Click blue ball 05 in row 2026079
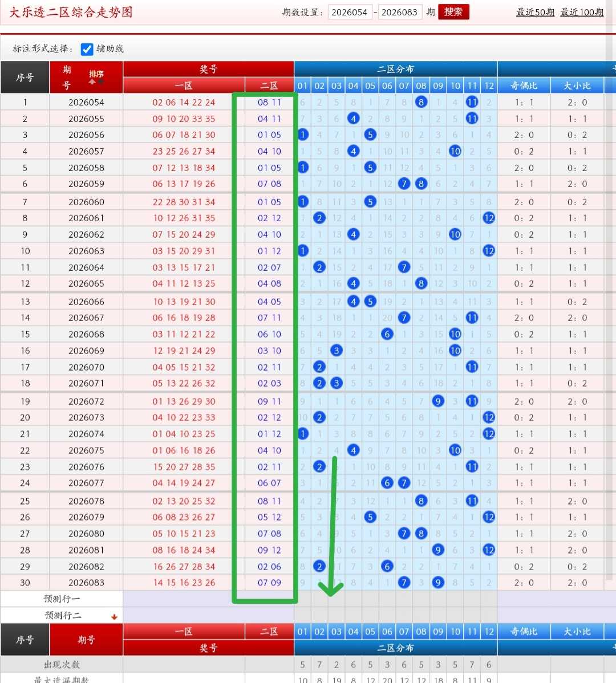The width and height of the screenshot is (616, 683). [x=370, y=517]
